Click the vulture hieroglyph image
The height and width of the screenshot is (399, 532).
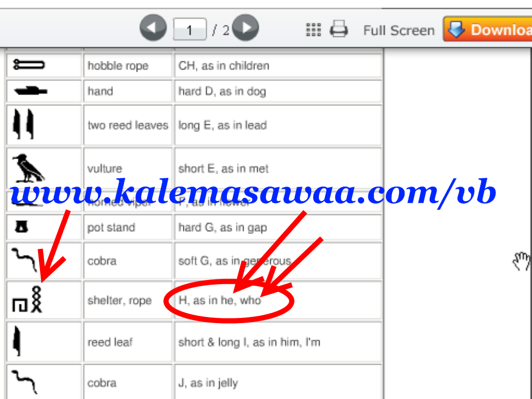click(x=28, y=168)
